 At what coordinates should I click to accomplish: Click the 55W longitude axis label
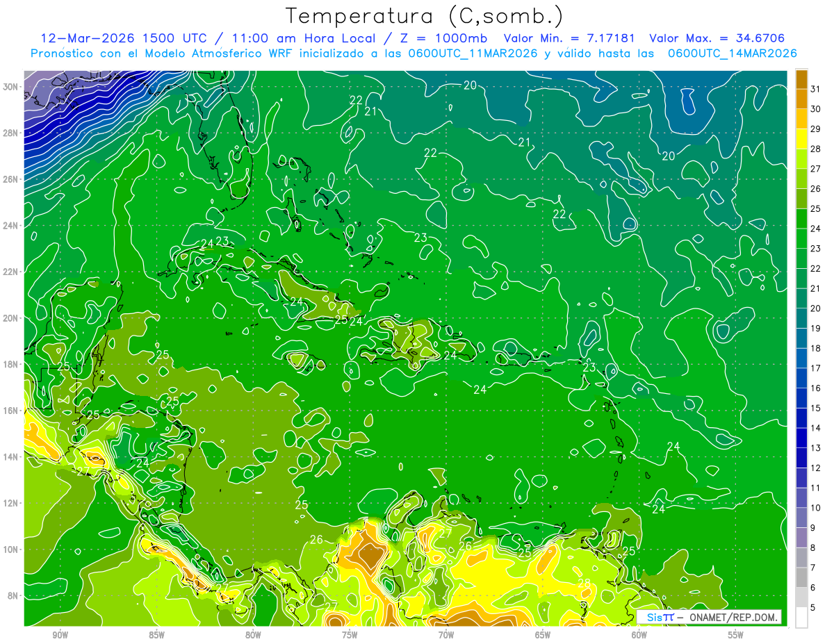click(736, 635)
